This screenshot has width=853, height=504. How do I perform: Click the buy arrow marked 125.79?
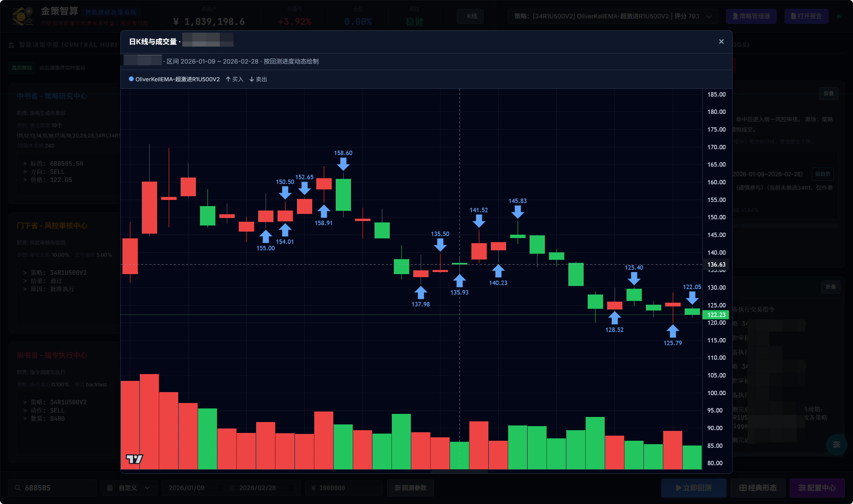673,332
